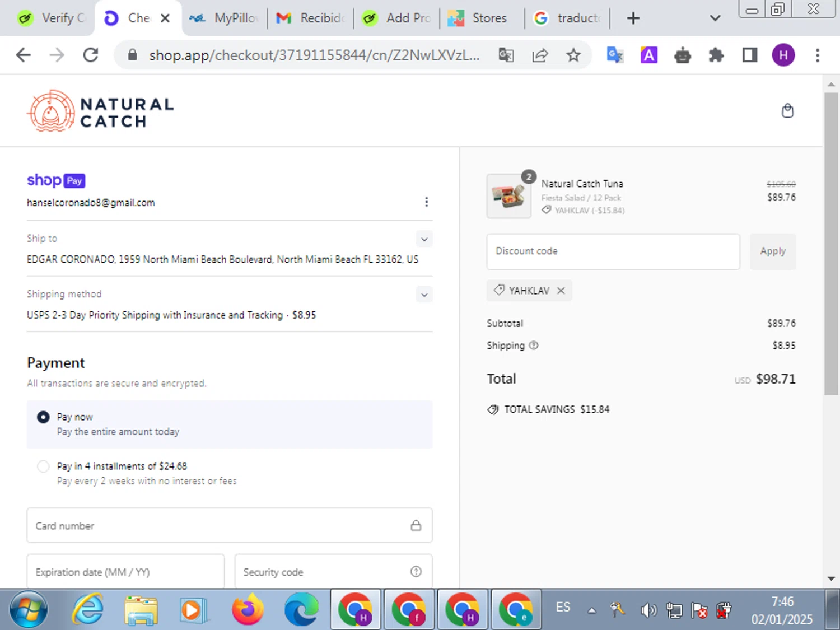
Task: Open the Extensions puzzle piece menu
Action: 716,55
